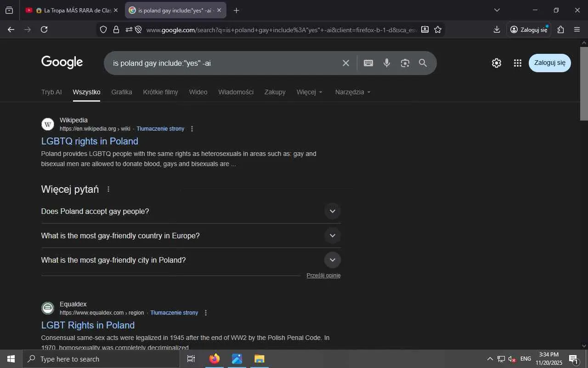Viewport: 588px width, 368px height.
Task: Open Firefox downloads panel
Action: click(x=497, y=29)
